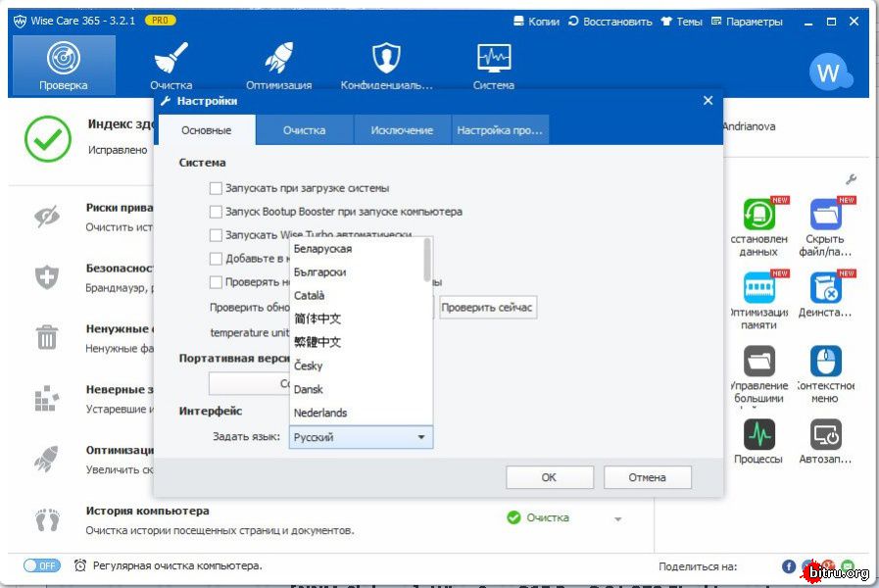Select Česky from language list

click(357, 366)
